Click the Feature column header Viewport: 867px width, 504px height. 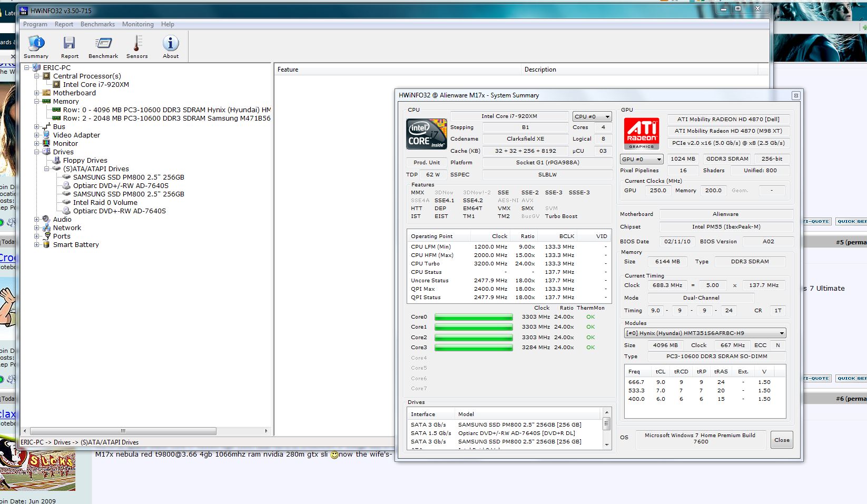click(x=397, y=70)
